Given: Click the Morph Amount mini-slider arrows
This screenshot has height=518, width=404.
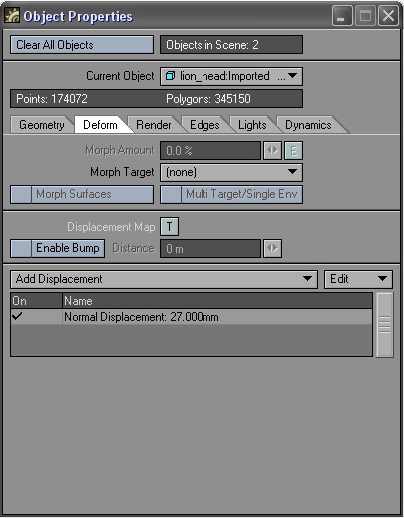Looking at the screenshot, I should click(x=272, y=151).
